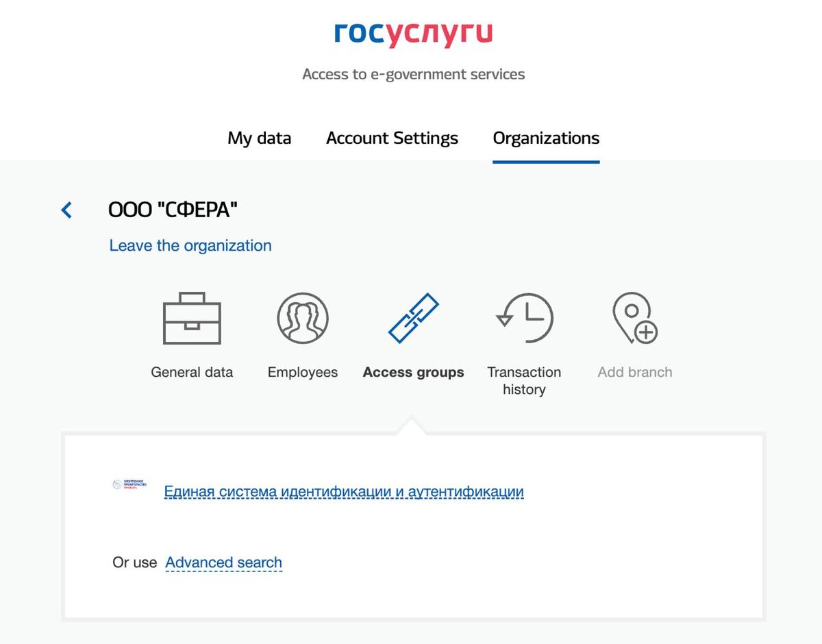Open the Advanced search link
This screenshot has height=644, width=822.
point(224,562)
